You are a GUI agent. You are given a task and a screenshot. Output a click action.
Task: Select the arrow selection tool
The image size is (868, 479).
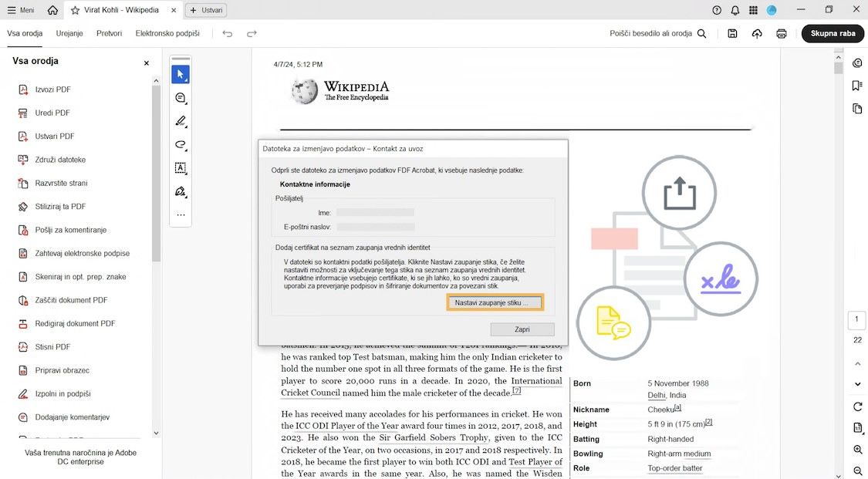(x=181, y=74)
